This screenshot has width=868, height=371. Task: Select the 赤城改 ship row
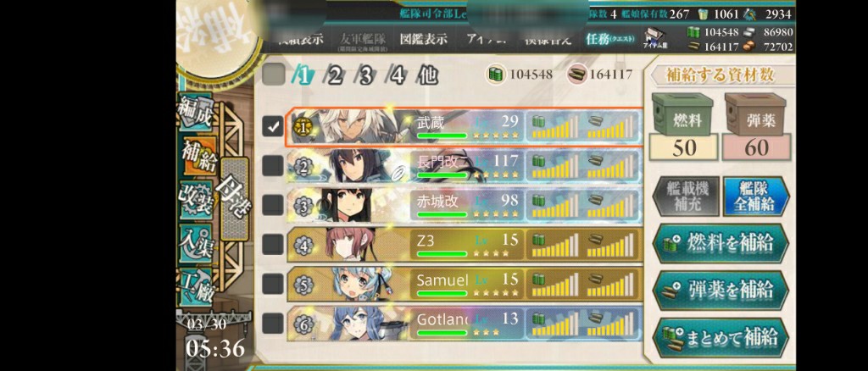coord(465,205)
